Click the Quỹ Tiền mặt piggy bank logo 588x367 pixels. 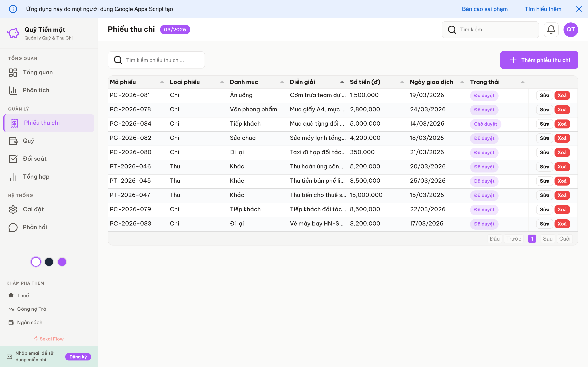coord(13,33)
